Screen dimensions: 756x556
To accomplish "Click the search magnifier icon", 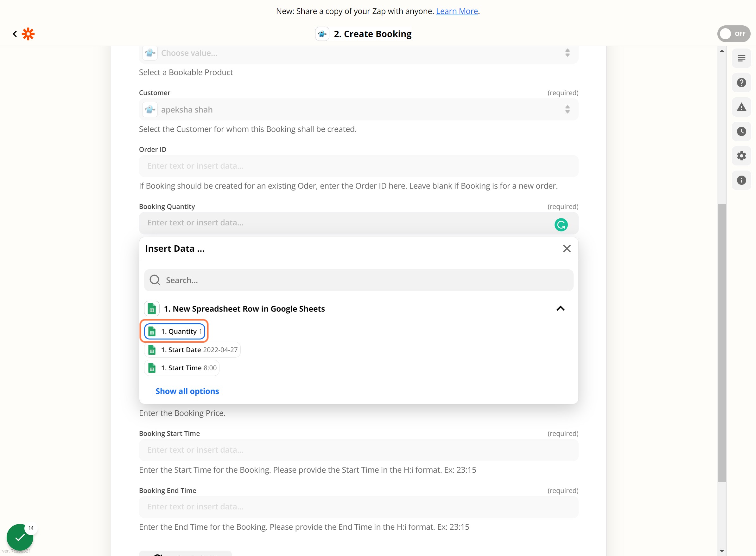I will click(x=155, y=280).
